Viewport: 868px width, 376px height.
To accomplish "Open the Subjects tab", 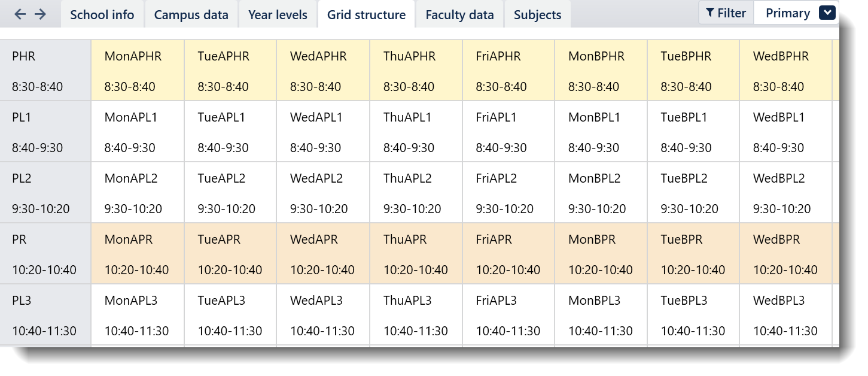I will pos(537,15).
